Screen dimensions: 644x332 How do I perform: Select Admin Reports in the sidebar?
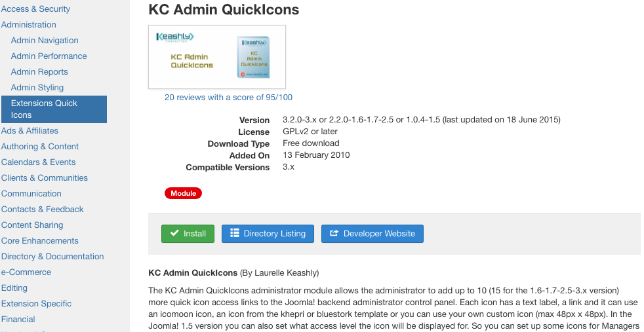pos(39,72)
